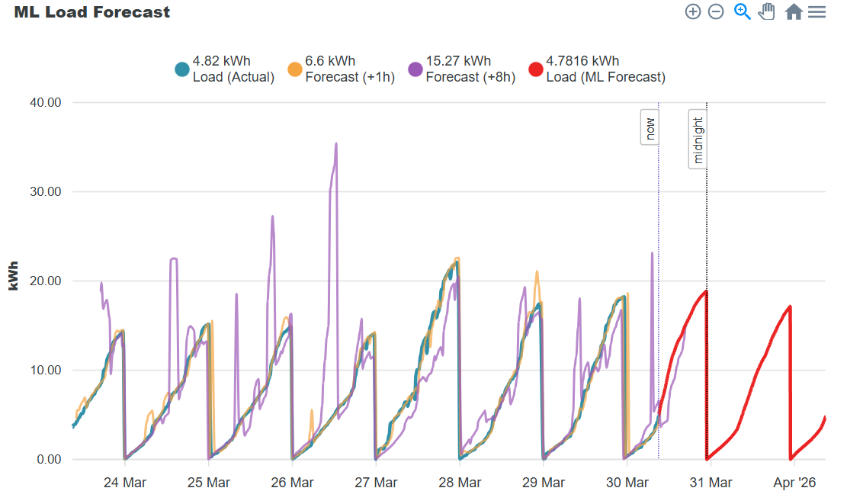Screen dimensions: 863x504
Task: Click the ML Load Forecast chart title
Action: 92,12
